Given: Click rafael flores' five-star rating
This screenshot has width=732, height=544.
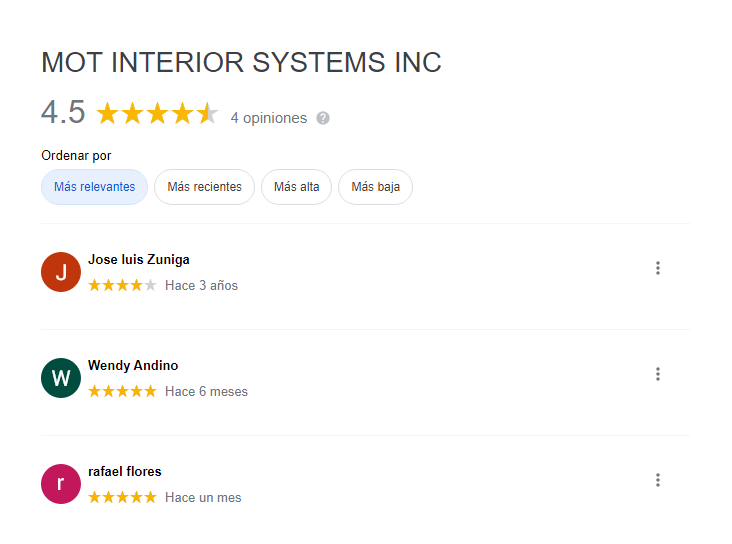Looking at the screenshot, I should [122, 497].
